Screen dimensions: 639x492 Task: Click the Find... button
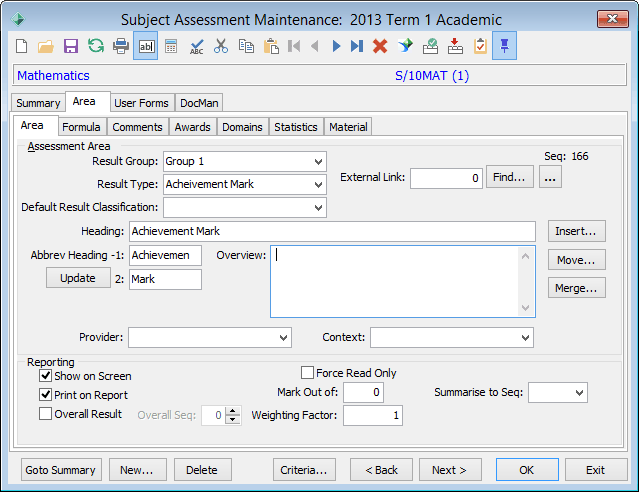509,177
